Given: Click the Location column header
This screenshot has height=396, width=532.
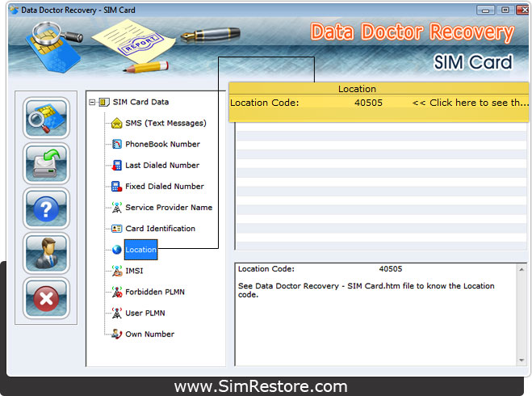Looking at the screenshot, I should pyautogui.click(x=357, y=89).
